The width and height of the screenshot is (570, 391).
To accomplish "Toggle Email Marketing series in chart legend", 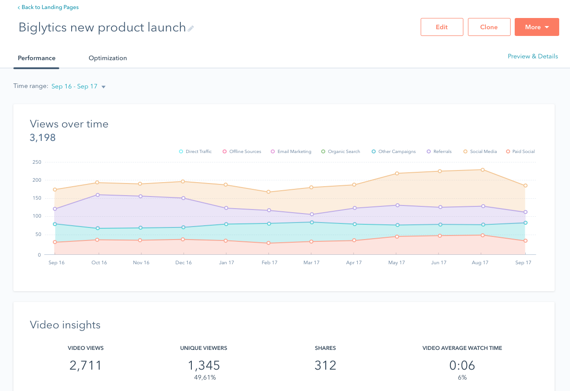I will click(x=291, y=152).
